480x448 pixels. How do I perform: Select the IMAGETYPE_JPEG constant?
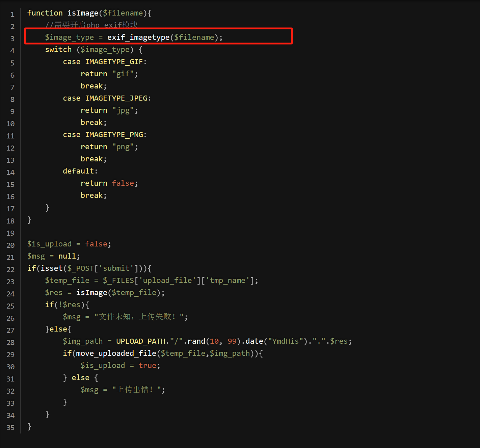click(116, 98)
